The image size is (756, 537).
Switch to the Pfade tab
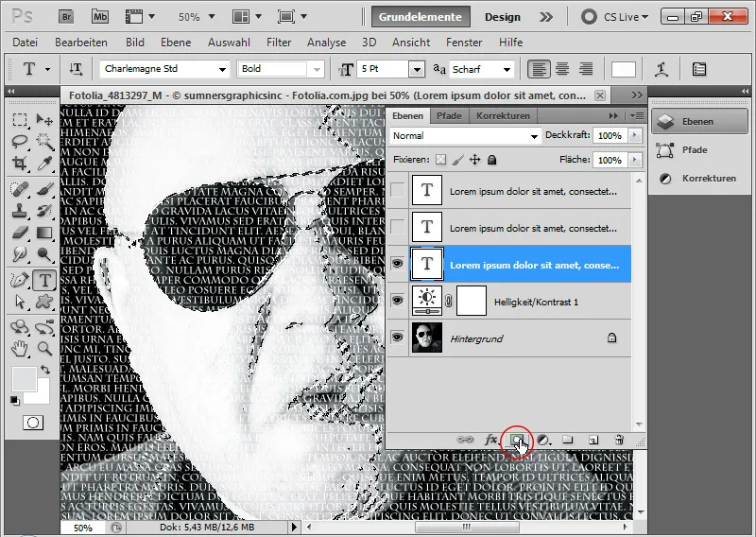pyautogui.click(x=449, y=115)
